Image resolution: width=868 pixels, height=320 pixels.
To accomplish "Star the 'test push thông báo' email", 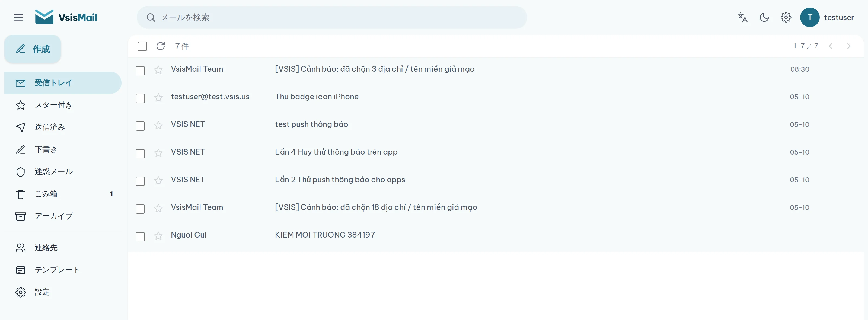I will (158, 125).
